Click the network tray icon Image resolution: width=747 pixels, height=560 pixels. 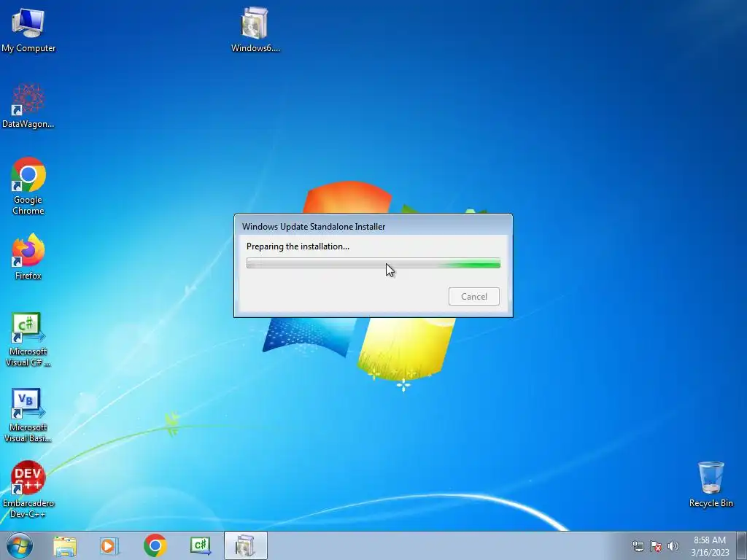click(638, 546)
